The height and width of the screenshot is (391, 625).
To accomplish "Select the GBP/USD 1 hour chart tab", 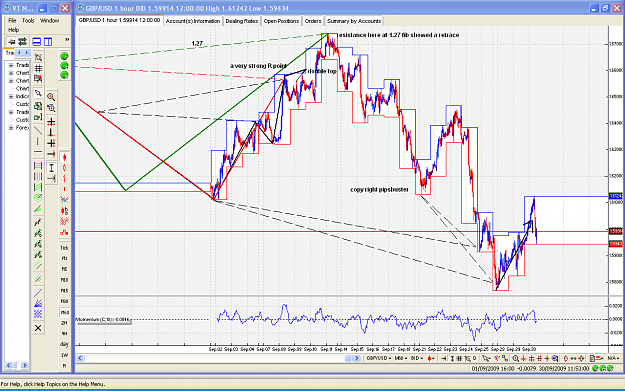I will coord(119,20).
